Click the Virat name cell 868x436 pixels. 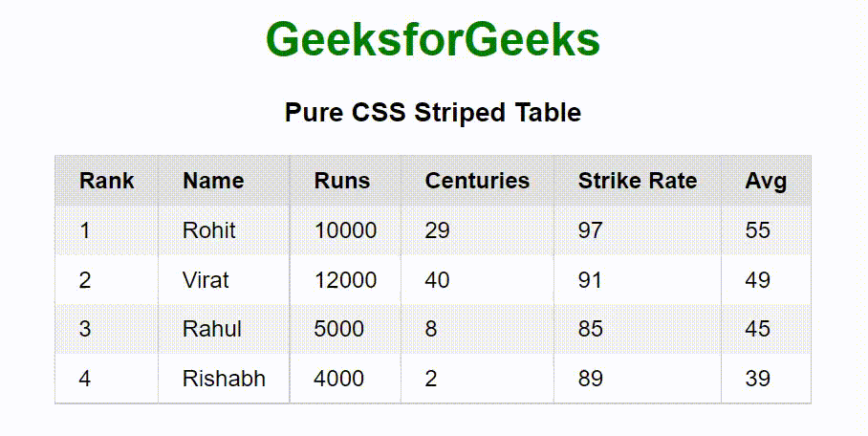[x=206, y=280]
